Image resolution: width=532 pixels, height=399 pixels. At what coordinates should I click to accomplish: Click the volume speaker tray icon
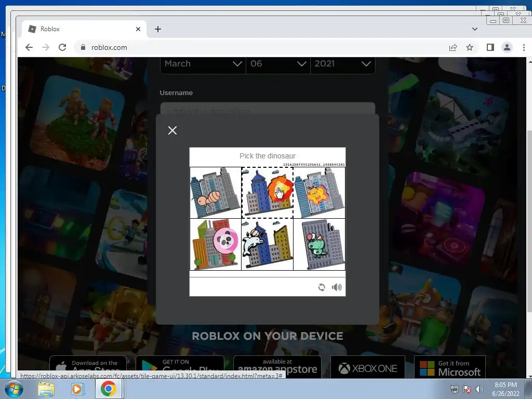479,390
